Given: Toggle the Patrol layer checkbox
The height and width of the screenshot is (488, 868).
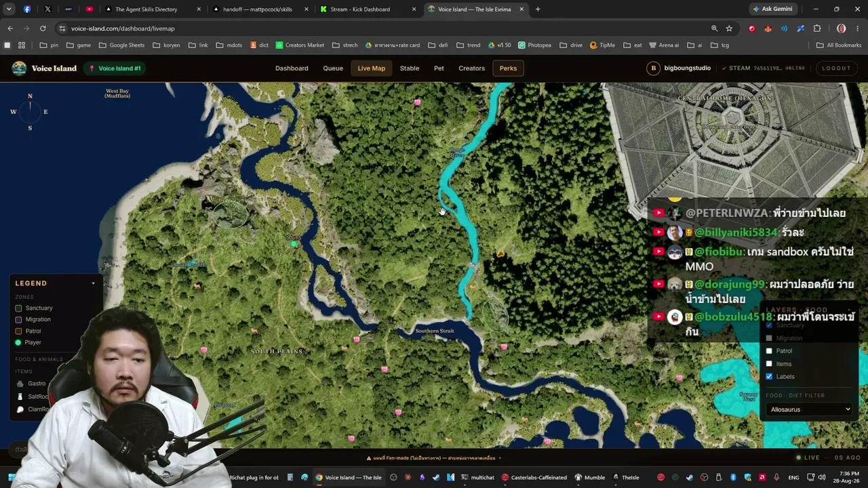Looking at the screenshot, I should (x=769, y=351).
